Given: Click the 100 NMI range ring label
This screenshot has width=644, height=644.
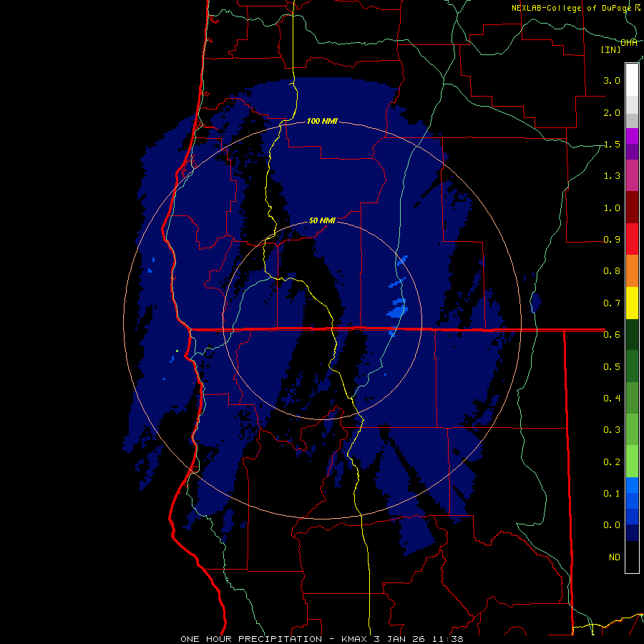Looking at the screenshot, I should 322,121.
